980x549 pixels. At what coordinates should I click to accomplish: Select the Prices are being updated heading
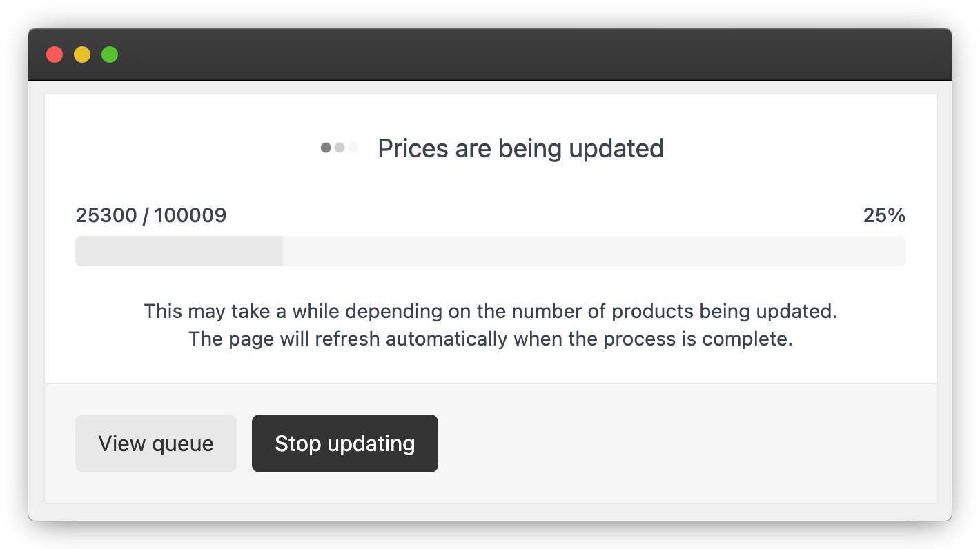click(520, 148)
